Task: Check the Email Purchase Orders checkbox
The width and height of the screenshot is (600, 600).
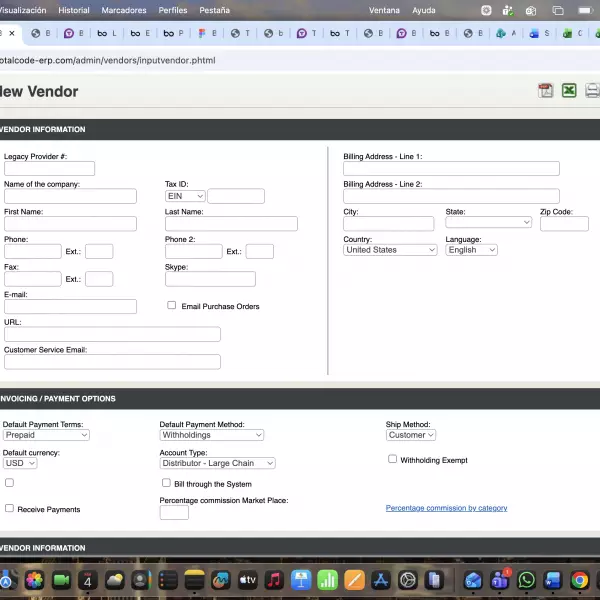Action: [x=171, y=305]
